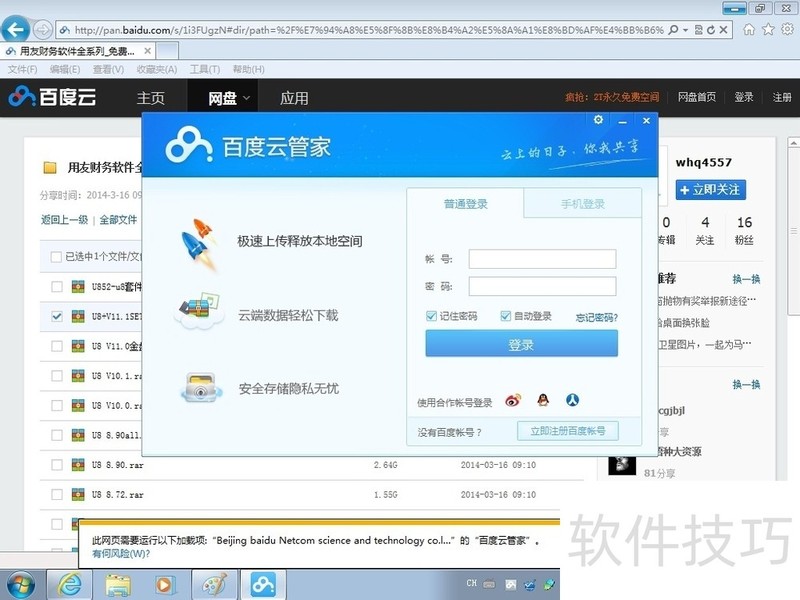Open the 工具(T) menu
Screen dimensions: 800x600
pyautogui.click(x=204, y=69)
